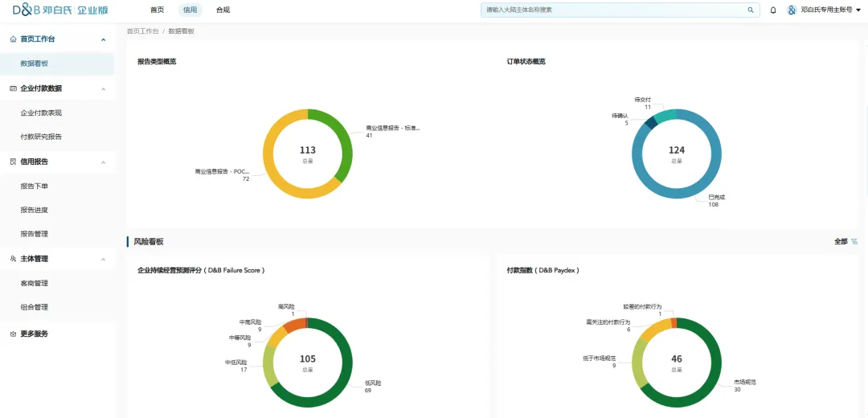Click the yellow 需关注的付款行为 segment
The image size is (868, 418).
(x=654, y=330)
